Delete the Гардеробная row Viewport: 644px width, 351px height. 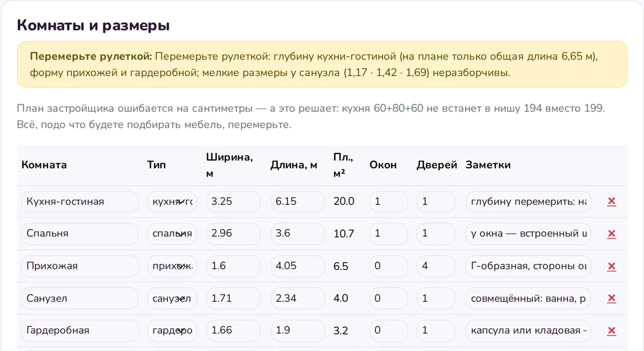[611, 331]
